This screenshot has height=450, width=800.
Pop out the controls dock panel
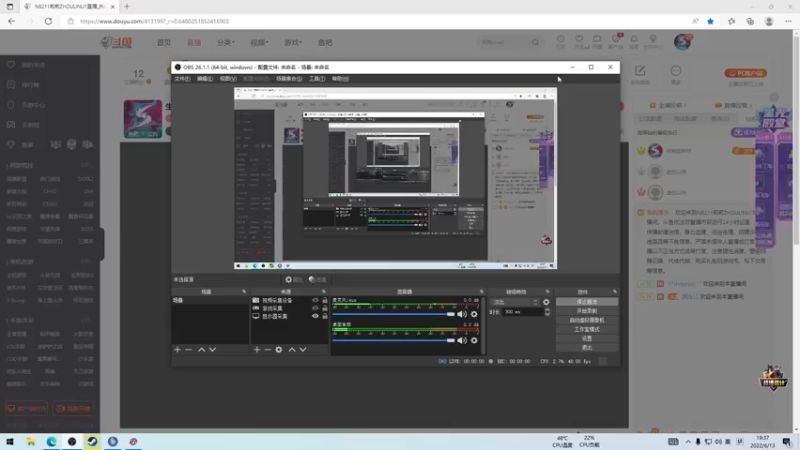click(615, 292)
